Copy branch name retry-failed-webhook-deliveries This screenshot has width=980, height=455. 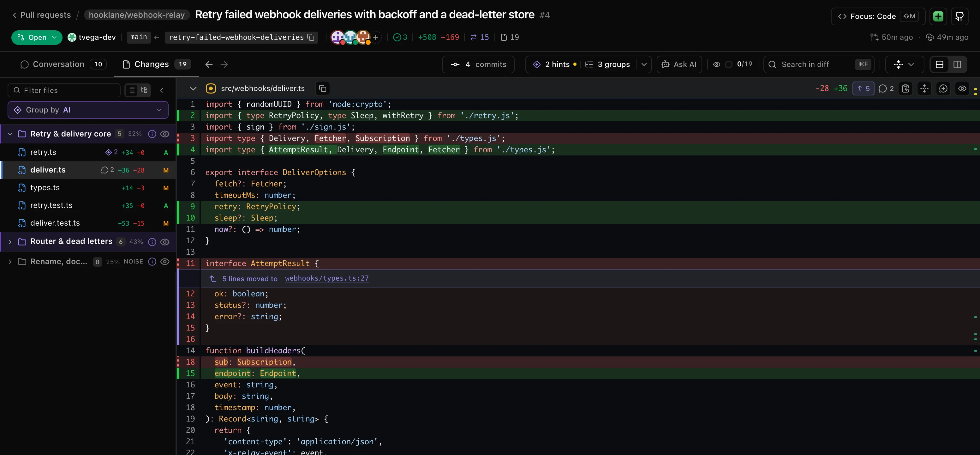[311, 37]
